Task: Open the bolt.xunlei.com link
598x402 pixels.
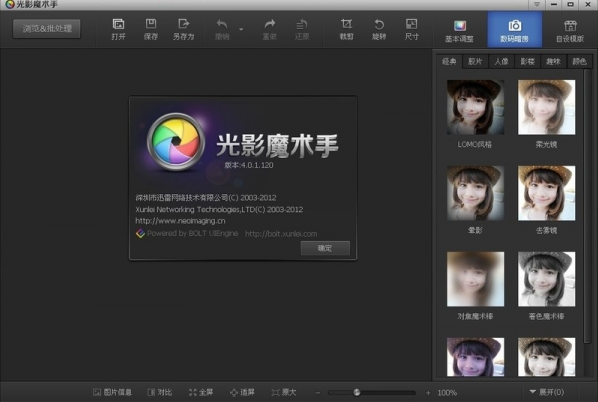Action: [x=281, y=234]
